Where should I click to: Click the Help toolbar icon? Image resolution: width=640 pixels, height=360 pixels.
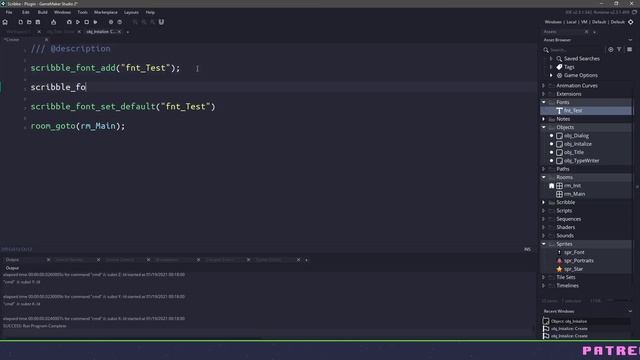120,22
